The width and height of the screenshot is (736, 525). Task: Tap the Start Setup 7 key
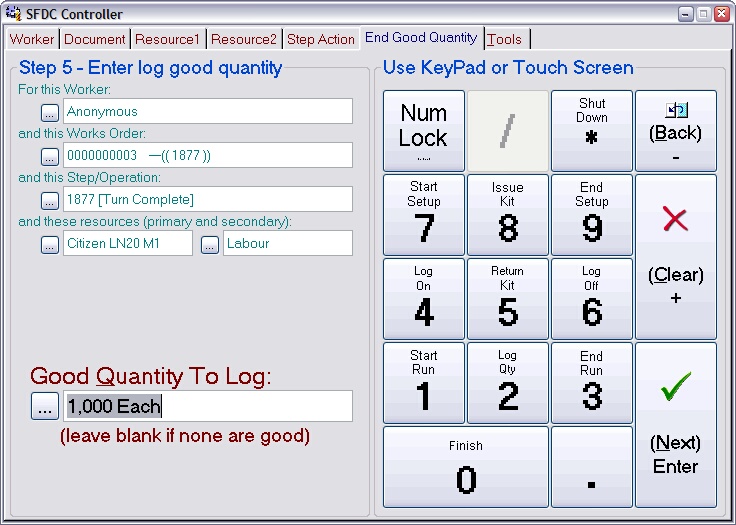coord(424,215)
